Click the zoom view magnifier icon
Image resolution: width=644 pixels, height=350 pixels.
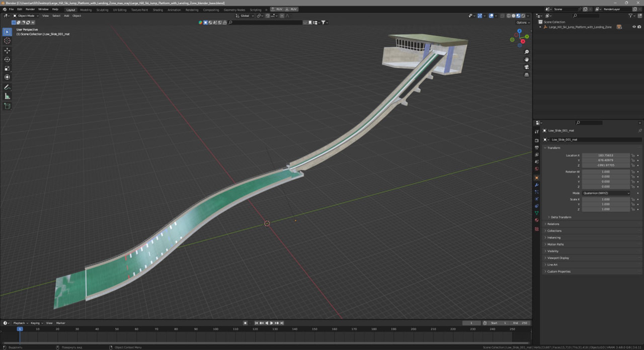click(x=527, y=52)
